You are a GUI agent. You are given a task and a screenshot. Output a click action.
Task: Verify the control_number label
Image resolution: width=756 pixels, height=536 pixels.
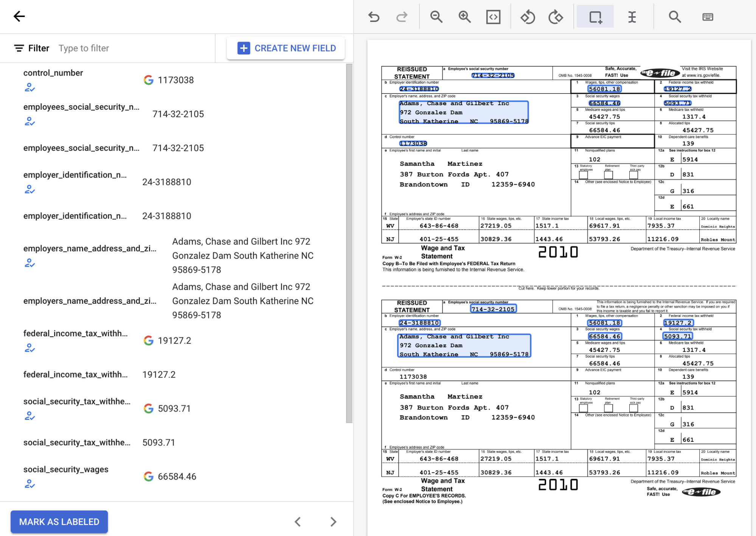[30, 88]
